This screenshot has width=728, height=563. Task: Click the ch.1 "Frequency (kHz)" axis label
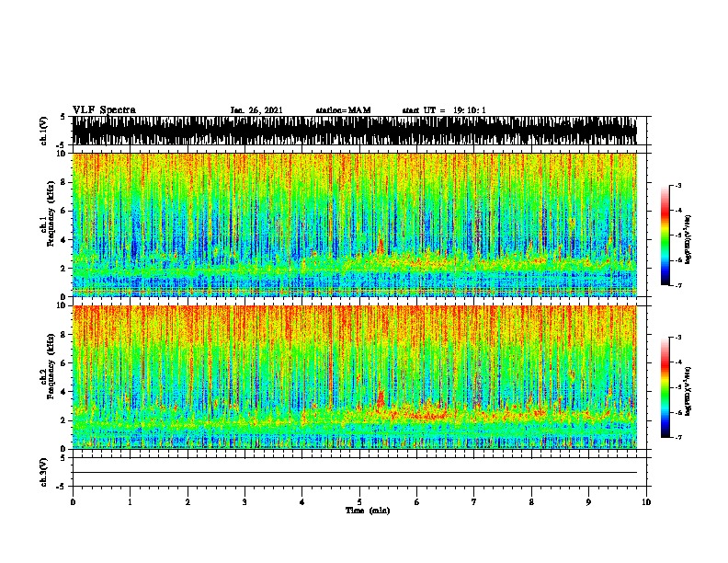pos(51,214)
